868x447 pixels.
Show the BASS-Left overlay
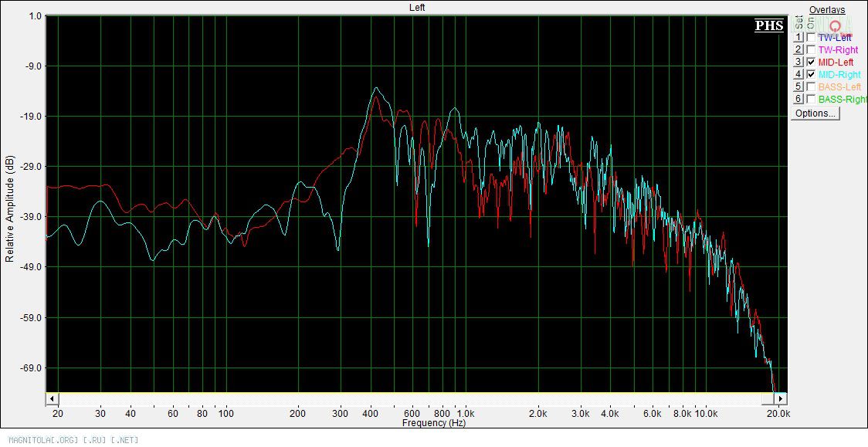point(811,86)
